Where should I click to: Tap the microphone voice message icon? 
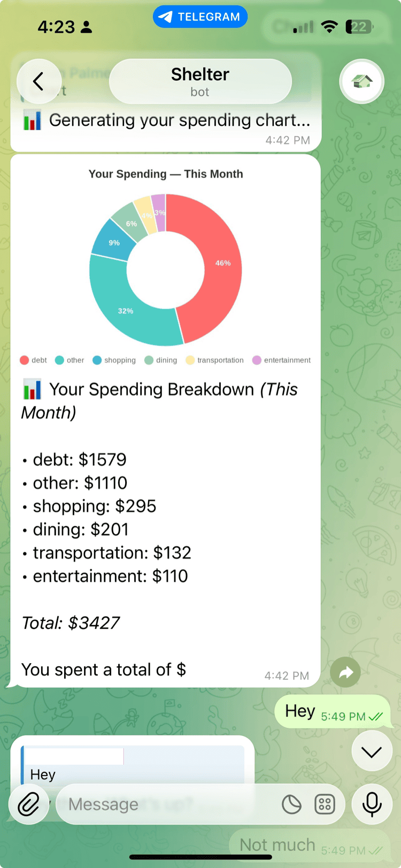372,804
